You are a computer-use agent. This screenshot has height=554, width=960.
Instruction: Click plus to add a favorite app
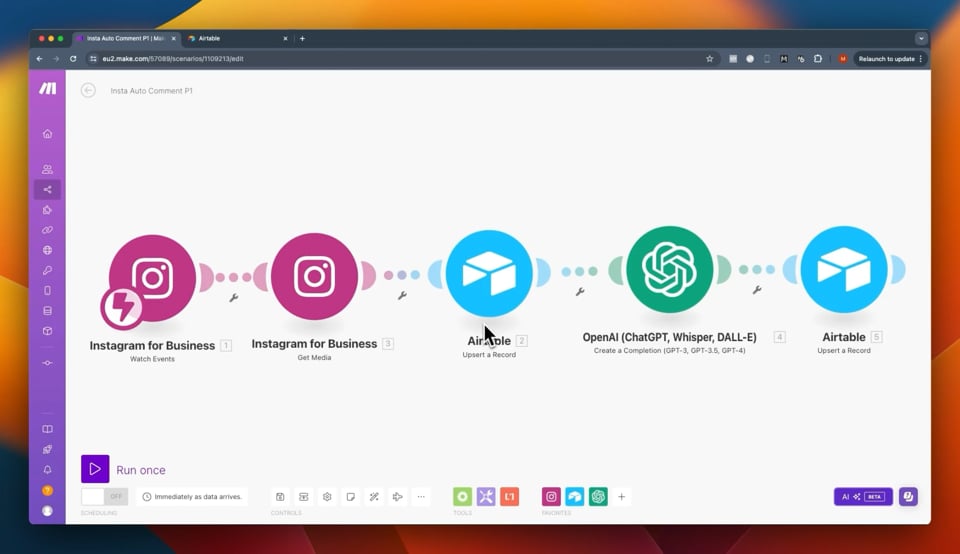(621, 496)
